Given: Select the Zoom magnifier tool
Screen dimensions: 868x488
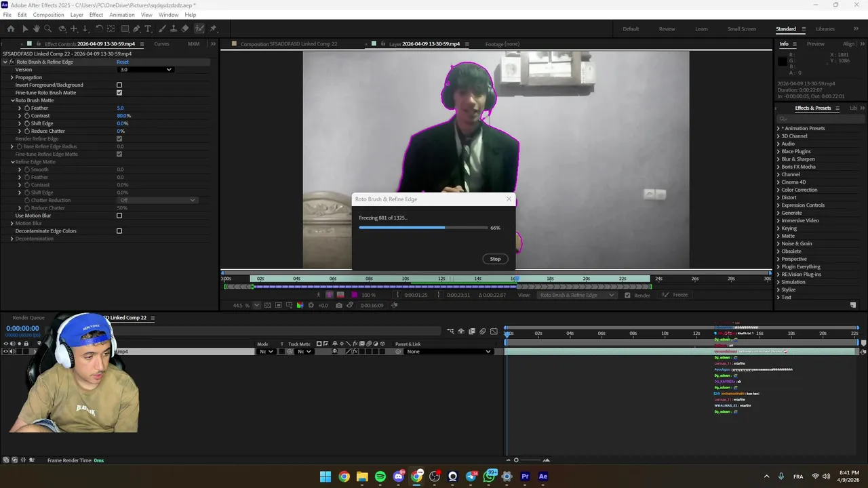Looking at the screenshot, I should point(47,28).
